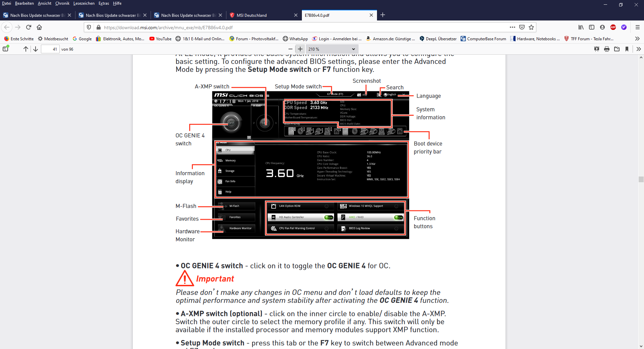Open Erste Schritte bookmark

pyautogui.click(x=19, y=39)
